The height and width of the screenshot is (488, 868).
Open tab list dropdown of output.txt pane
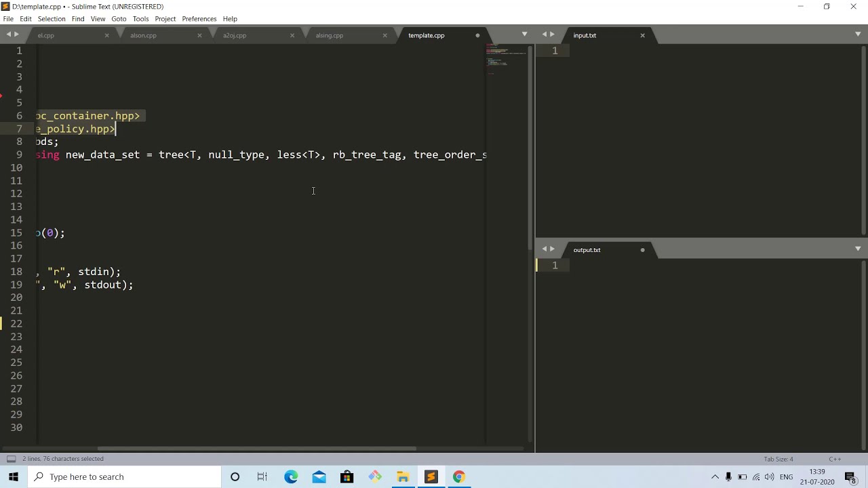858,249
